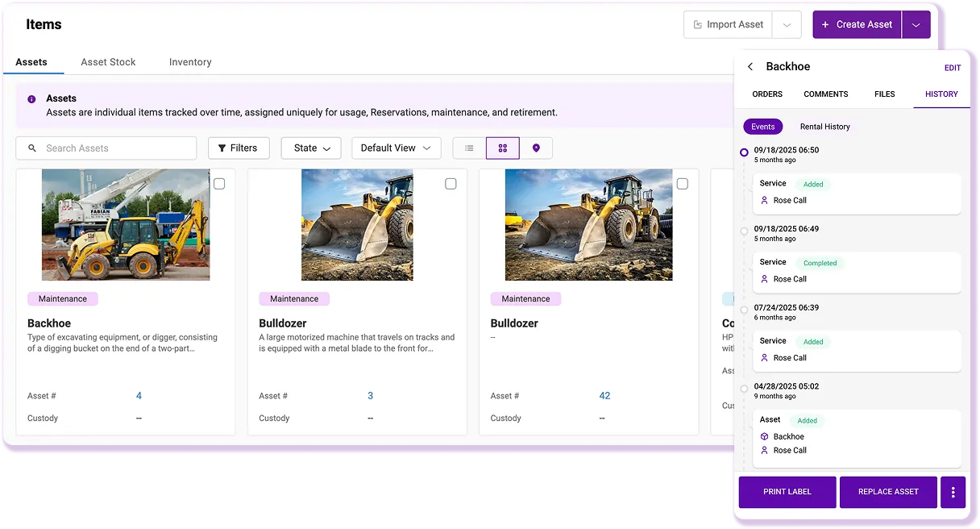Viewport: 980px width, 529px height.
Task: Expand the Create Asset dropdown arrow
Action: [916, 25]
